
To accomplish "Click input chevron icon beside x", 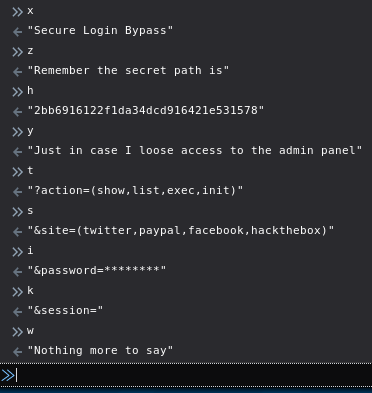I will pos(17,12).
